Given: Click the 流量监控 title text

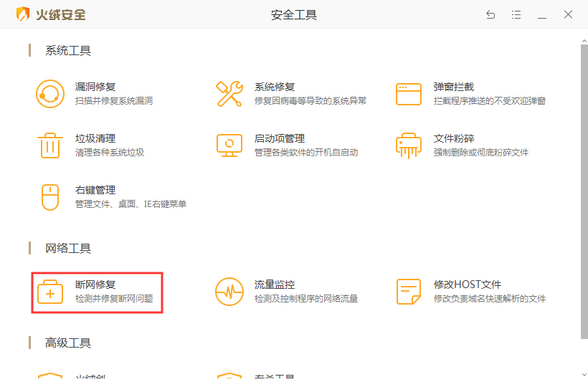Looking at the screenshot, I should click(x=275, y=285).
